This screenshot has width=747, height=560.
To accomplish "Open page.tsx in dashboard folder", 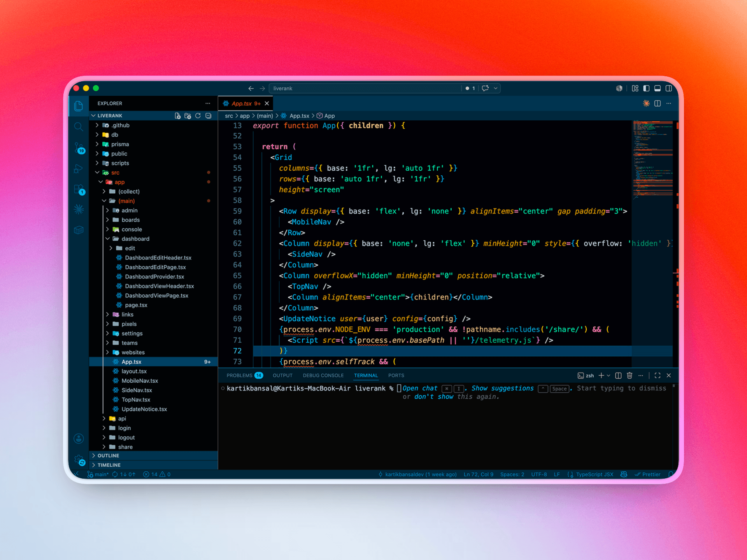I will point(136,305).
